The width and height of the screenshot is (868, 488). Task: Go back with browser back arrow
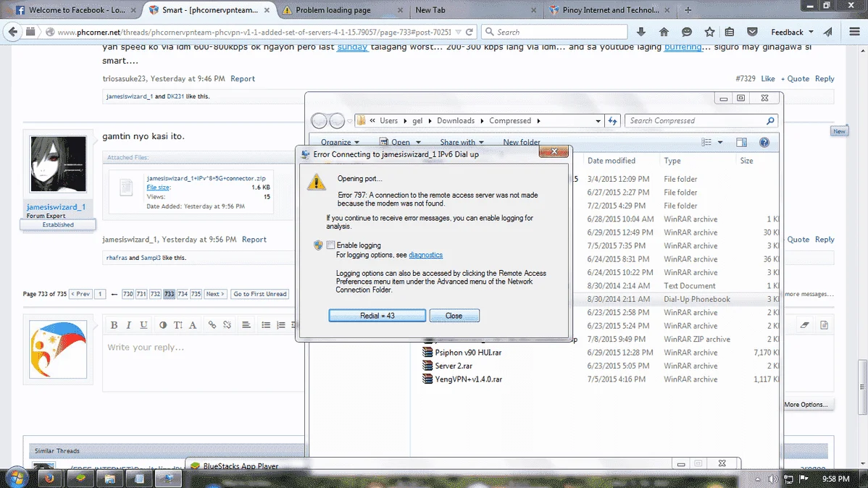(13, 32)
